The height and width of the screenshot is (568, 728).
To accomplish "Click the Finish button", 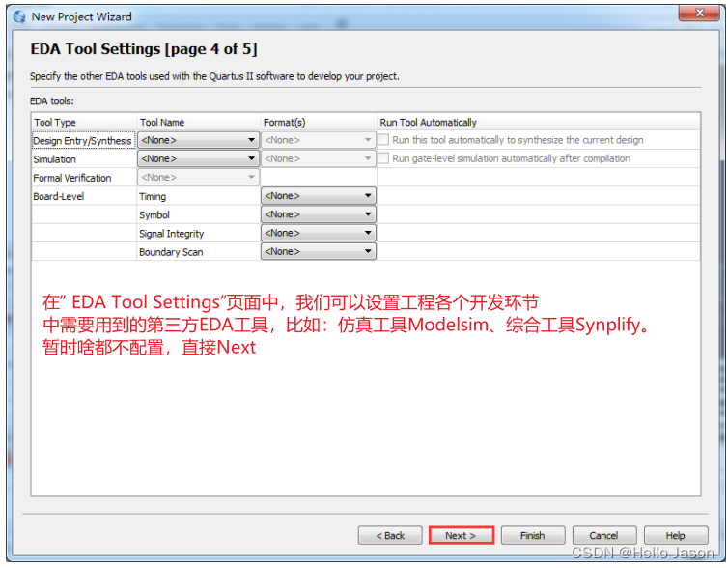I will pos(533,535).
